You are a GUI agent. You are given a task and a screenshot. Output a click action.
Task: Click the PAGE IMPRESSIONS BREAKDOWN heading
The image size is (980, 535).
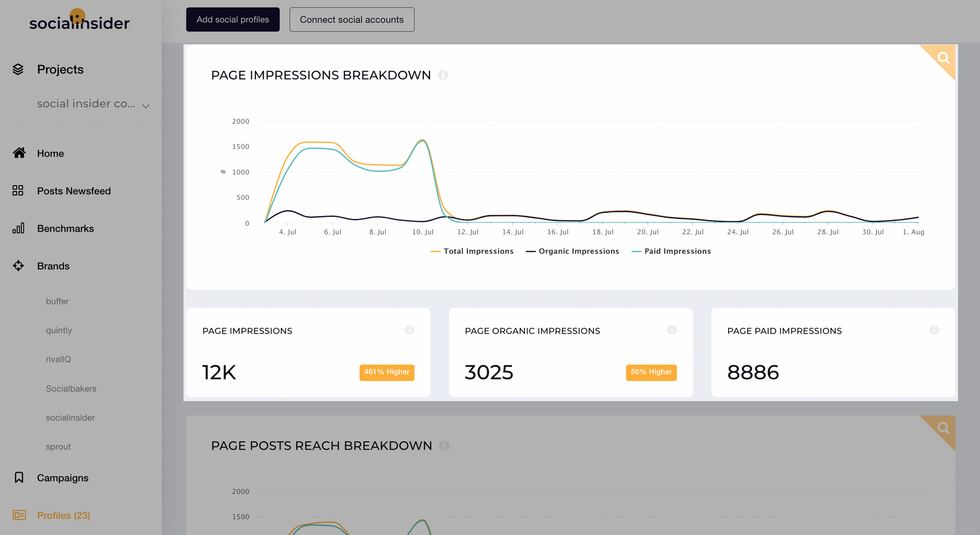(321, 75)
